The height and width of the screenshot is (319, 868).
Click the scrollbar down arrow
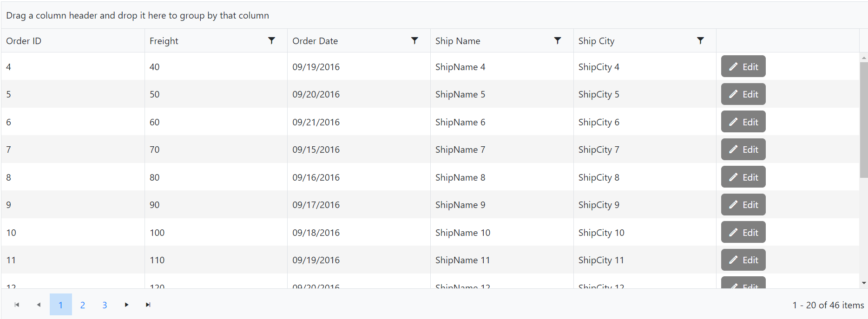[864, 283]
